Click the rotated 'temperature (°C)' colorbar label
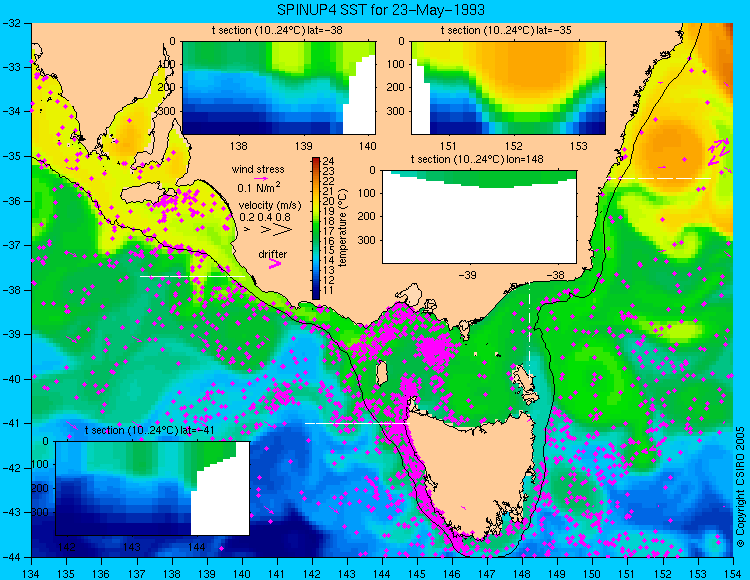750x580 pixels. 342,228
